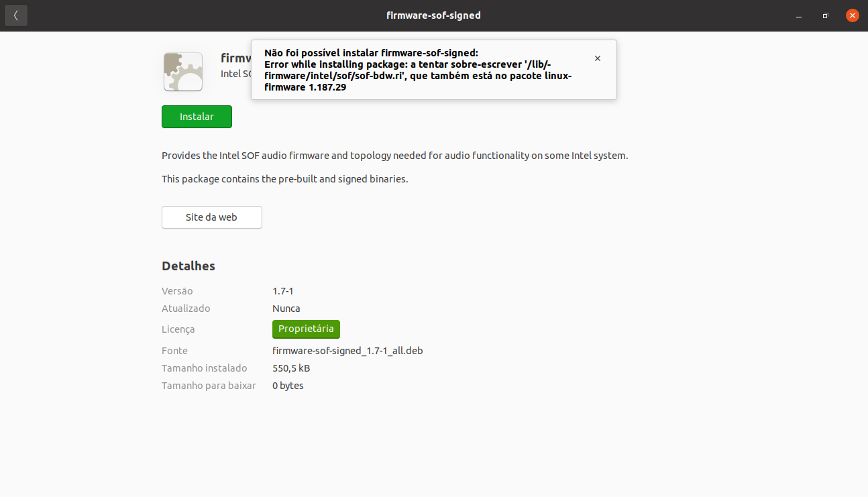868x497 pixels.
Task: Click the download size 0 bytes
Action: click(288, 386)
